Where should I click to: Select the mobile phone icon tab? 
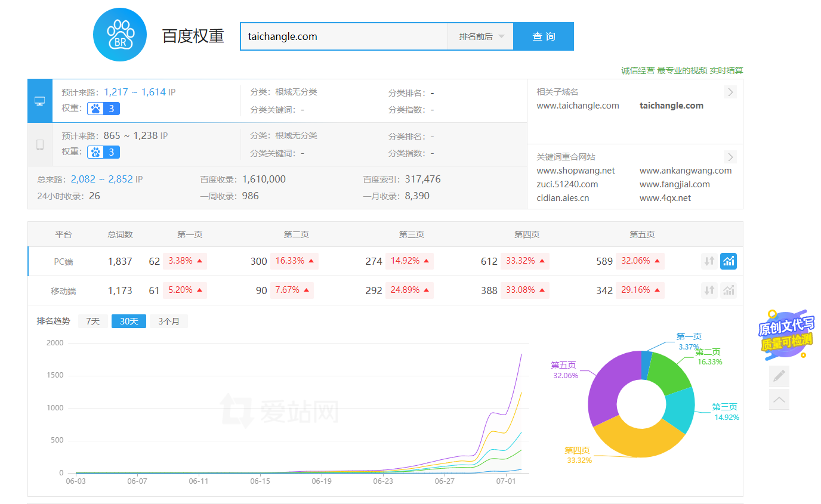40,144
